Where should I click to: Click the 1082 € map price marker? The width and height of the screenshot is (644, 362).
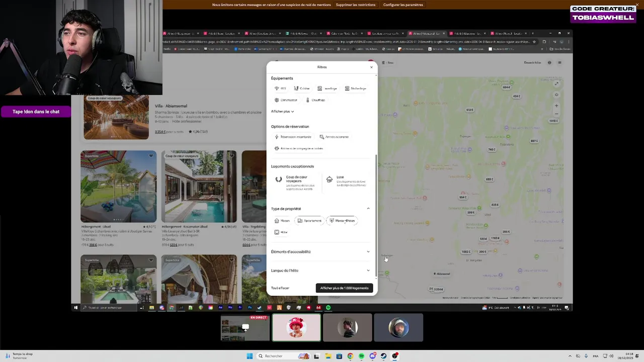pos(466,251)
